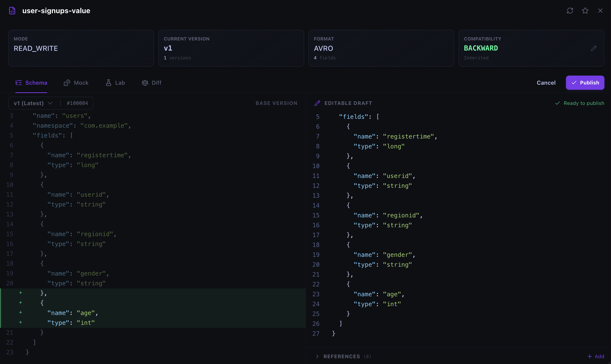Click draft line 19 "gender" value

397,255
